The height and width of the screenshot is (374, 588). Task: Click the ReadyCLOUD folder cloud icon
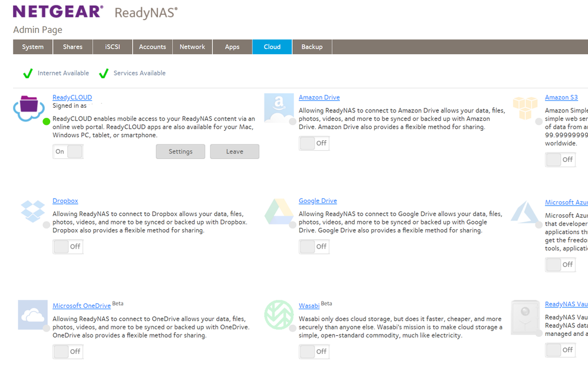point(29,108)
